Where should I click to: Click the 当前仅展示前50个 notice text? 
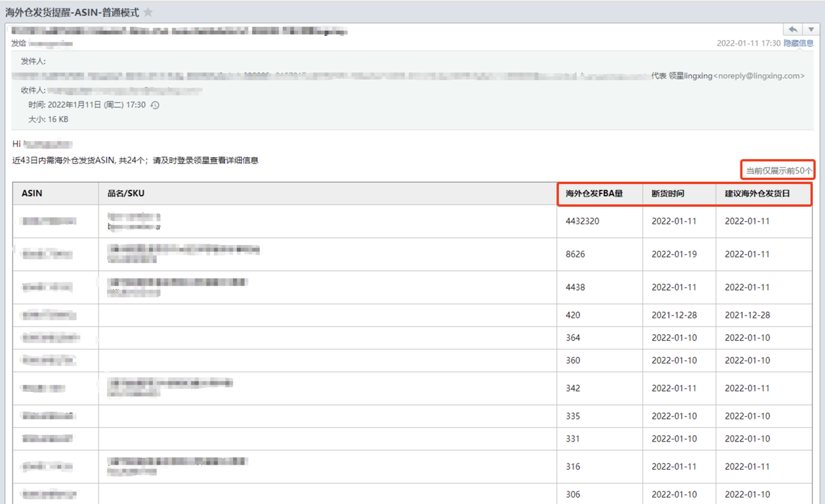point(779,171)
